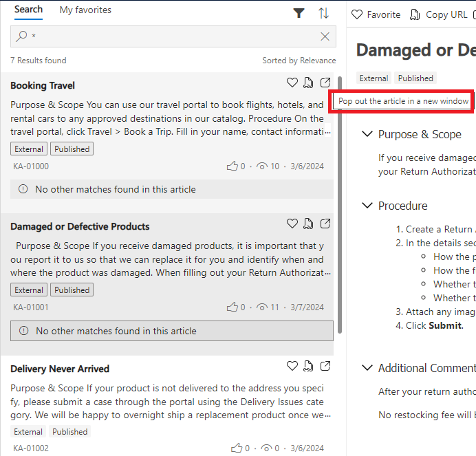
Task: Click the Published tag under Booking Travel
Action: pyautogui.click(x=72, y=149)
